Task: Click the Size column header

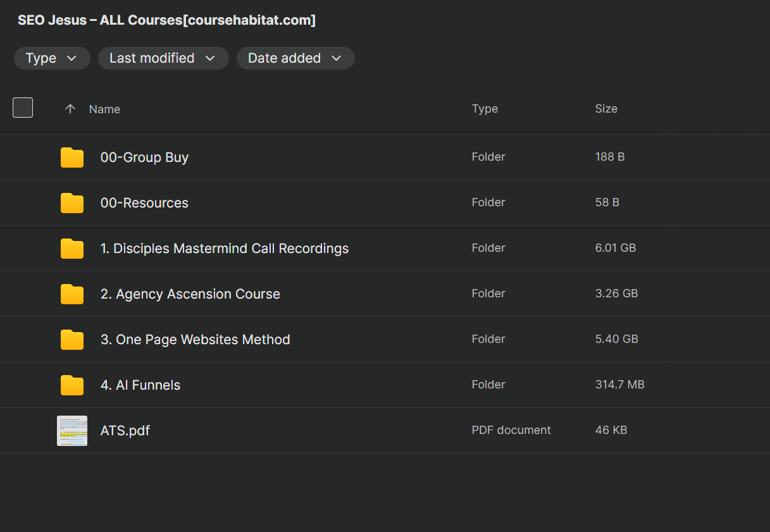Action: [605, 109]
